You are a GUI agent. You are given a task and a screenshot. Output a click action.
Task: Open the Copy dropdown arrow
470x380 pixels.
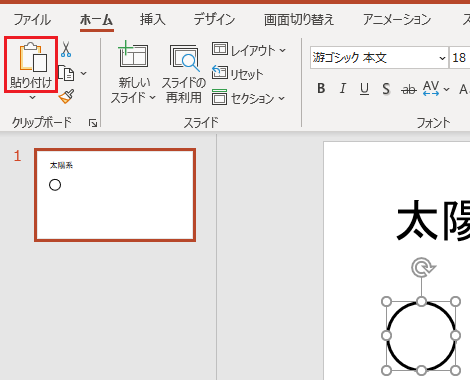[84, 73]
